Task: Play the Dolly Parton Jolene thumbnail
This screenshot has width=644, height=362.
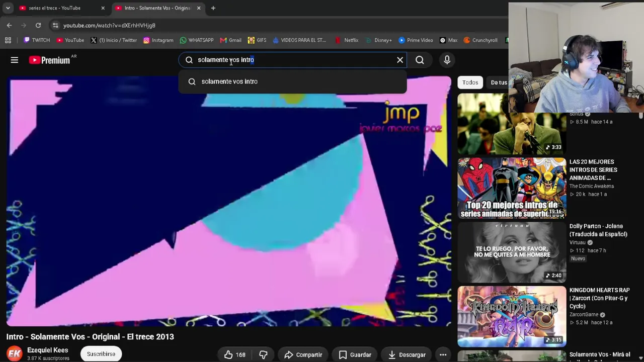Action: [x=512, y=252]
